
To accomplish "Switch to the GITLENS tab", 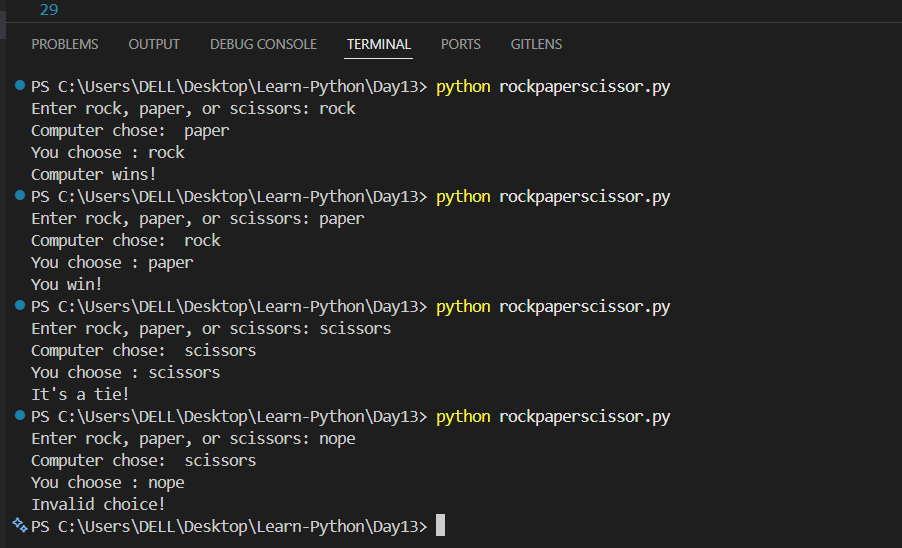I will tap(536, 44).
